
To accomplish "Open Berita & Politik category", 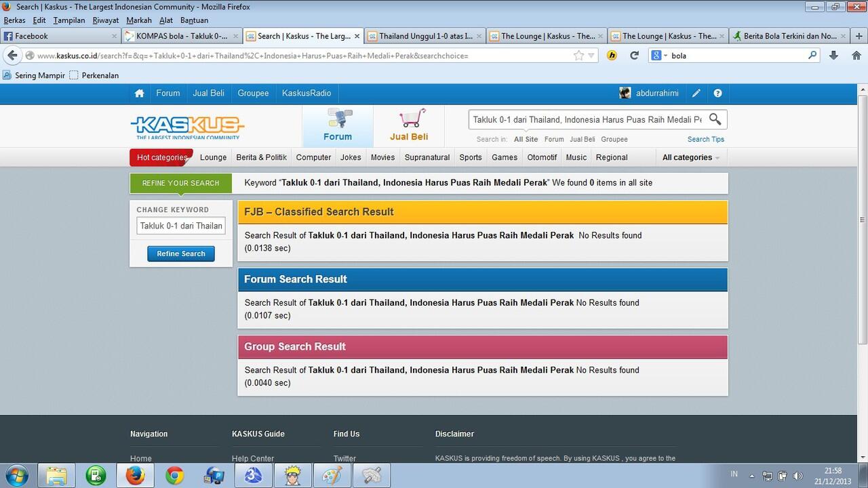I will 262,157.
